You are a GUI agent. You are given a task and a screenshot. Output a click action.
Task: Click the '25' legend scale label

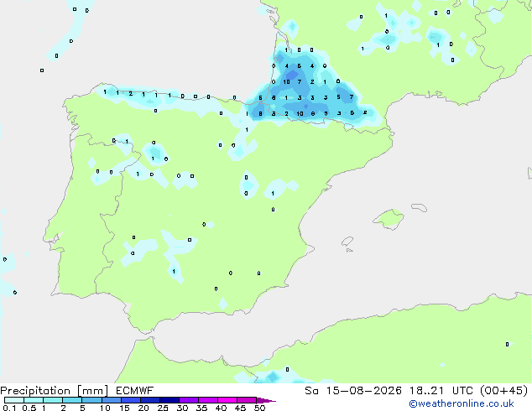point(163,408)
